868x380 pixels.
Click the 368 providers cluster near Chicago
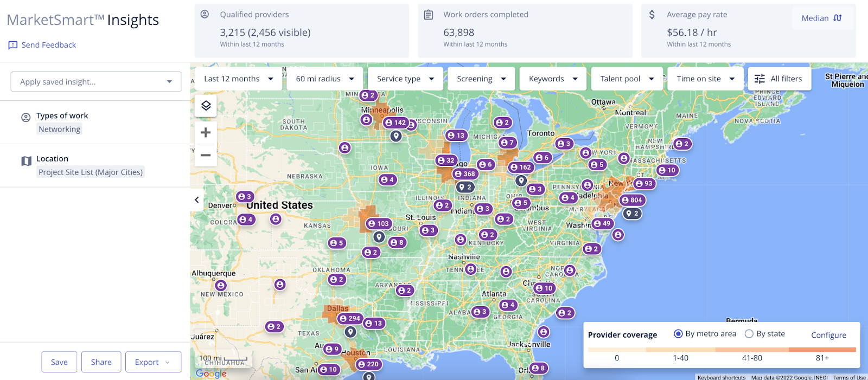(464, 174)
